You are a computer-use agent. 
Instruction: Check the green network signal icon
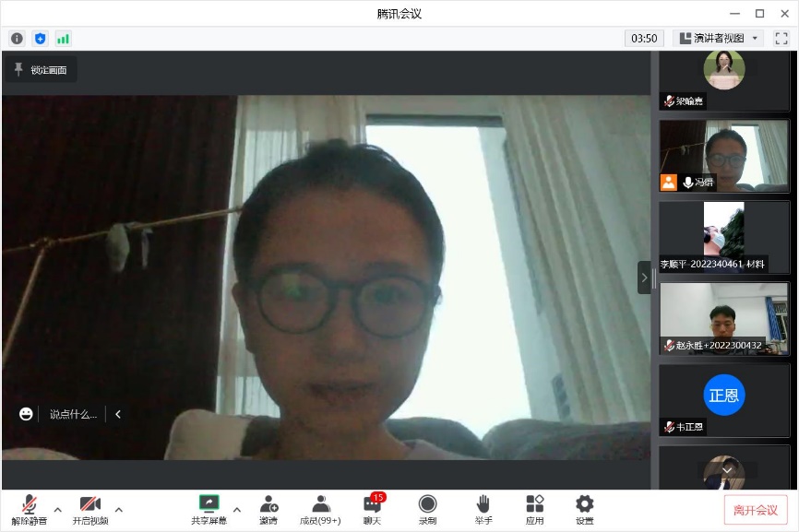point(63,39)
